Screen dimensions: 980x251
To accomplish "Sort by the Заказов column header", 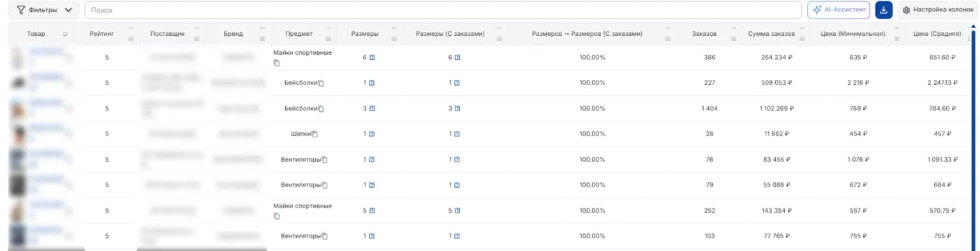I will pyautogui.click(x=704, y=34).
